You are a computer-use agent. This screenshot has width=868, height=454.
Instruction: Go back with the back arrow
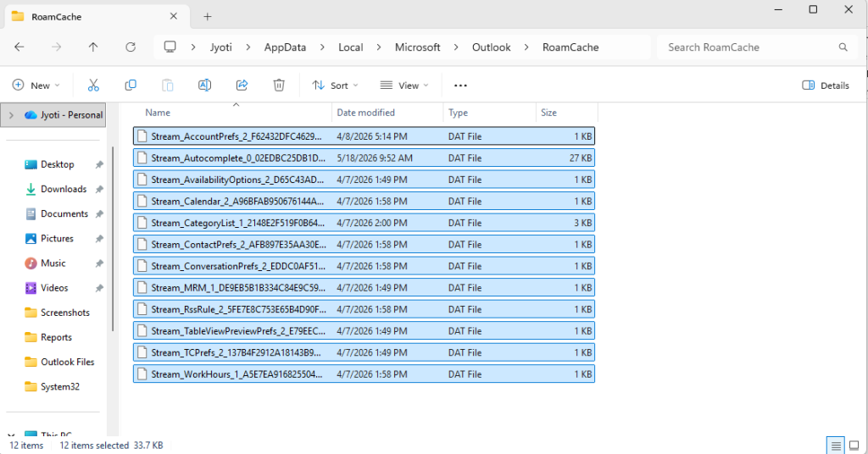click(19, 47)
